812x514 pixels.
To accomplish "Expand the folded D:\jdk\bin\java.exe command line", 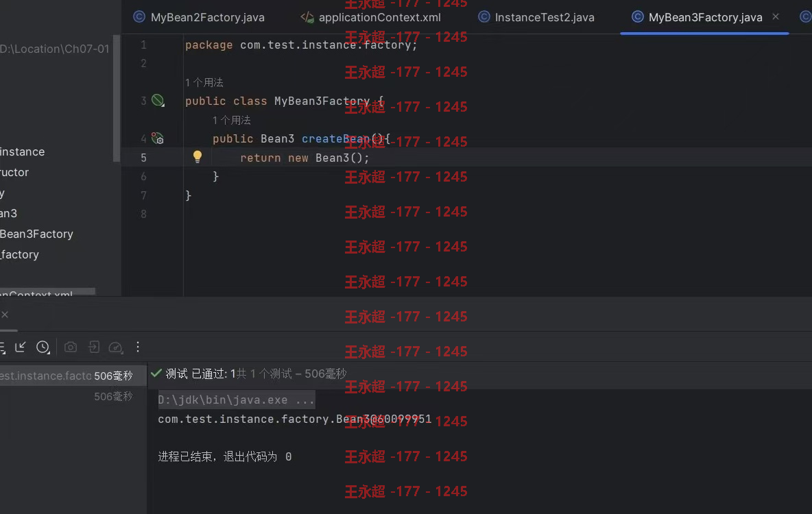I will pyautogui.click(x=236, y=400).
